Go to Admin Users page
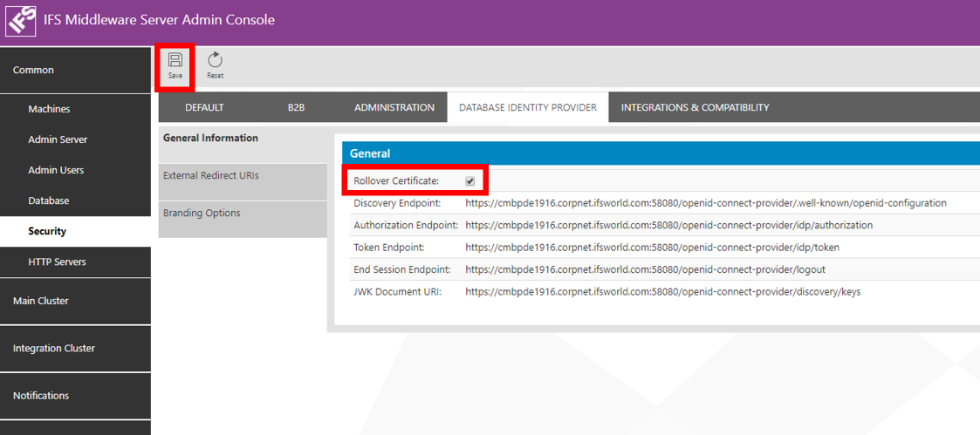The width and height of the screenshot is (980, 435). [x=56, y=170]
